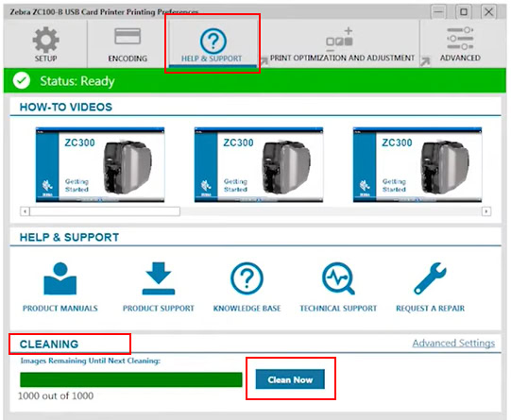The width and height of the screenshot is (511, 420).
Task: Play the third ZC300 Getting Started video
Action: (417, 165)
